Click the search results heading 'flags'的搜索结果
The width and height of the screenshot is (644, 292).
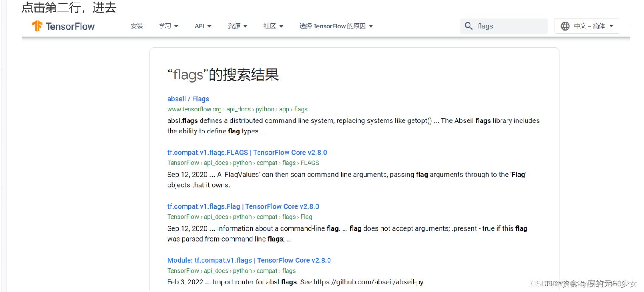point(223,75)
